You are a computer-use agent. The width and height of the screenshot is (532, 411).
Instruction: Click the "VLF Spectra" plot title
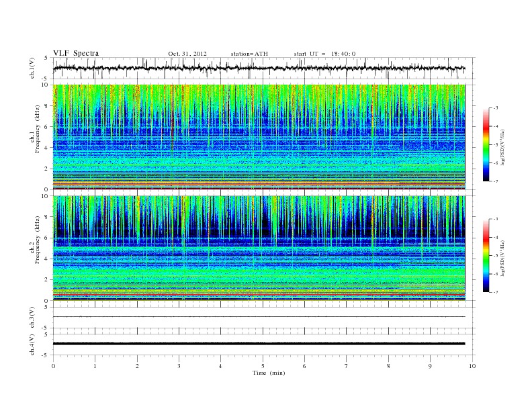point(76,53)
